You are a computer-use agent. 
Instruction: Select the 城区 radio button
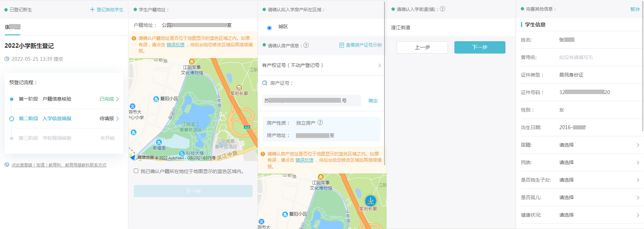[x=269, y=28]
